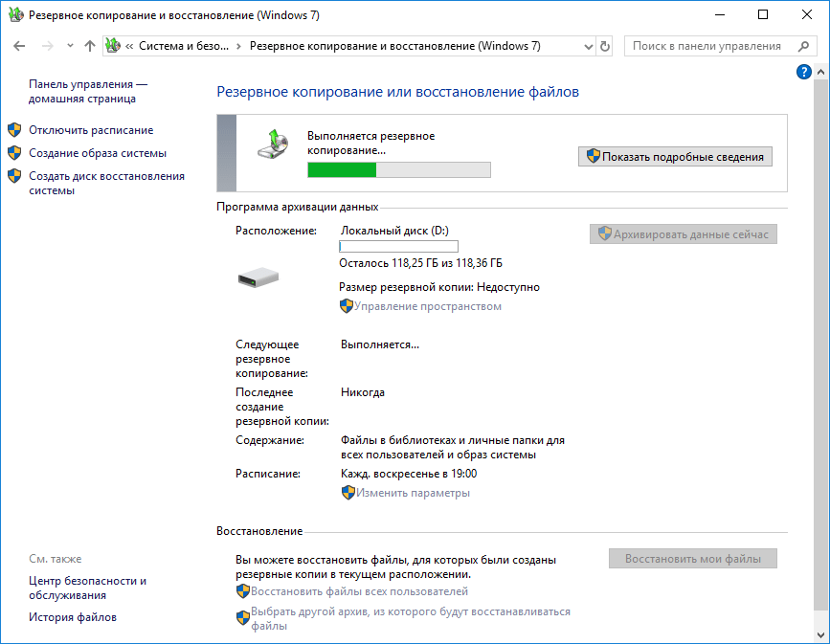Open «Центр безопасности и обслуживания»

click(87, 588)
